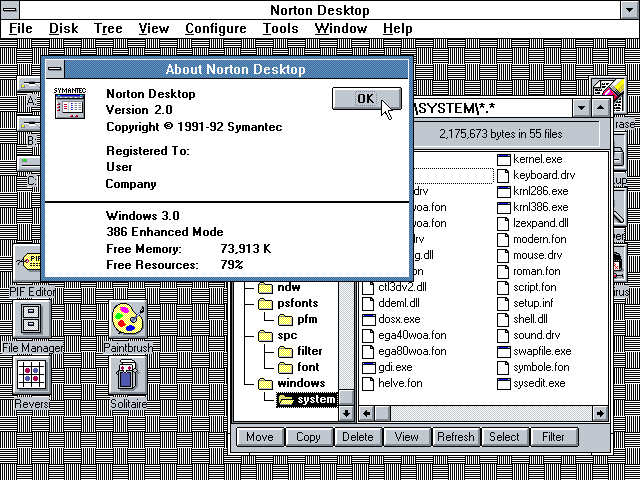The image size is (640, 480).
Task: Select the pfm subfolder in tree
Action: click(298, 319)
